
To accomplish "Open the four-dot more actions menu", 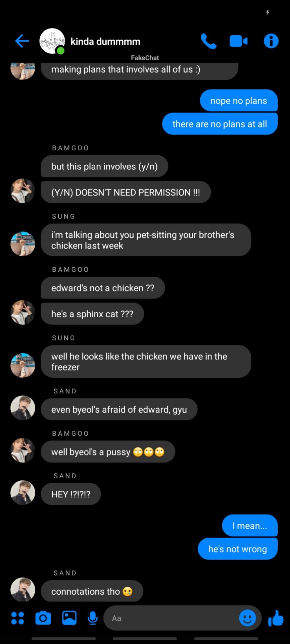I will pos(17,618).
